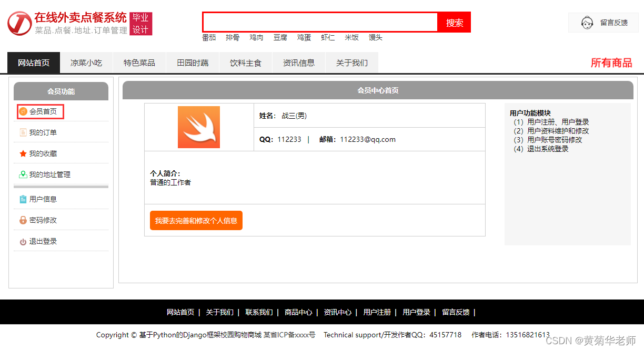The image size is (644, 351).
Task: Open the 凉菜小吃 navigation tab
Action: point(86,63)
